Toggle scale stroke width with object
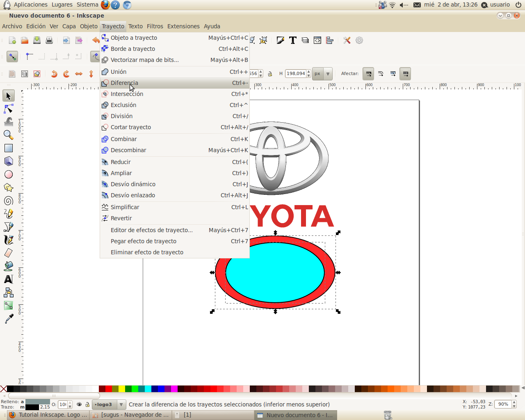The image size is (525, 420). point(368,74)
